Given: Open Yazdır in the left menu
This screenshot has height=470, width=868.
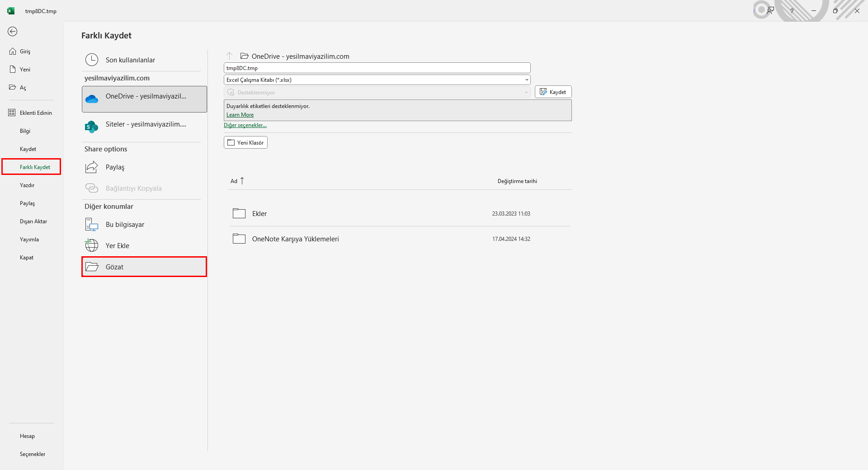Looking at the screenshot, I should pyautogui.click(x=27, y=185).
